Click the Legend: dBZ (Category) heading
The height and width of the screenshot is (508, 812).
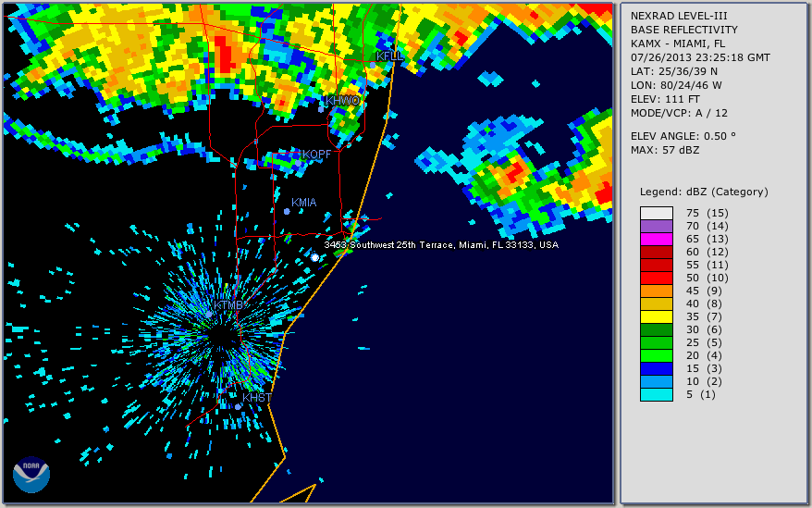(704, 192)
